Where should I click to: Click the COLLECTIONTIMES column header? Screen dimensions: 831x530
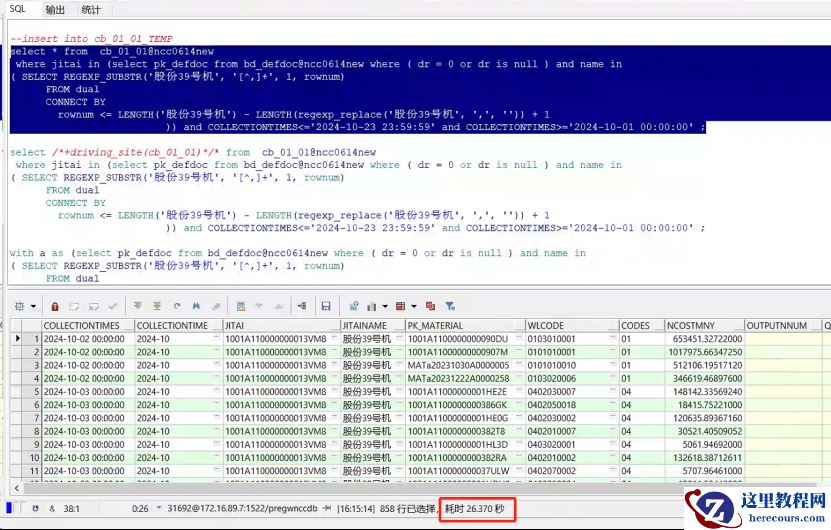82,326
